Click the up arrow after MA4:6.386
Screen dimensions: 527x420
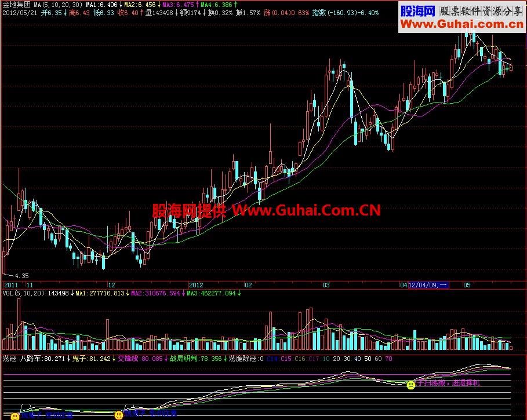tap(235, 5)
